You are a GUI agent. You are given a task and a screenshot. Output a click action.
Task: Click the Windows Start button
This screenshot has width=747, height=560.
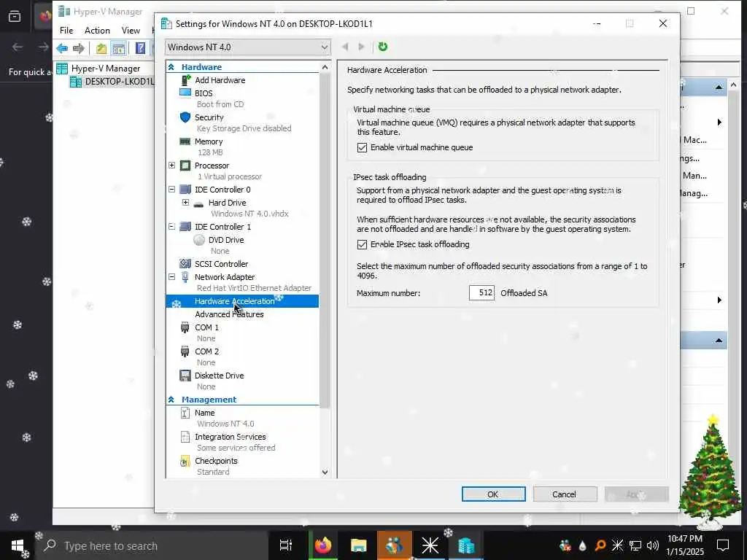(x=18, y=545)
